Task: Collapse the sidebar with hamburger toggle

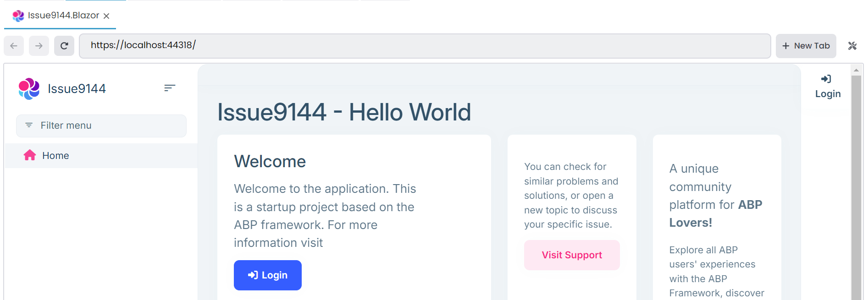Action: (x=170, y=87)
